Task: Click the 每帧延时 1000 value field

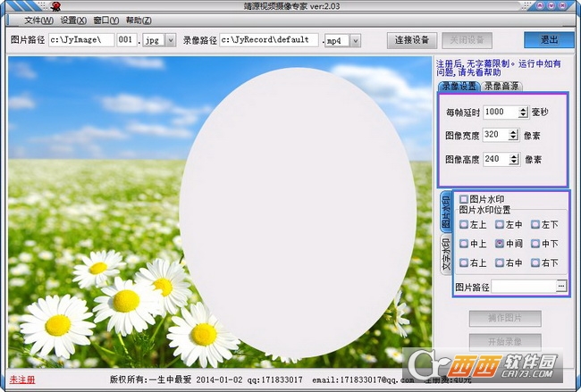Action: point(501,113)
